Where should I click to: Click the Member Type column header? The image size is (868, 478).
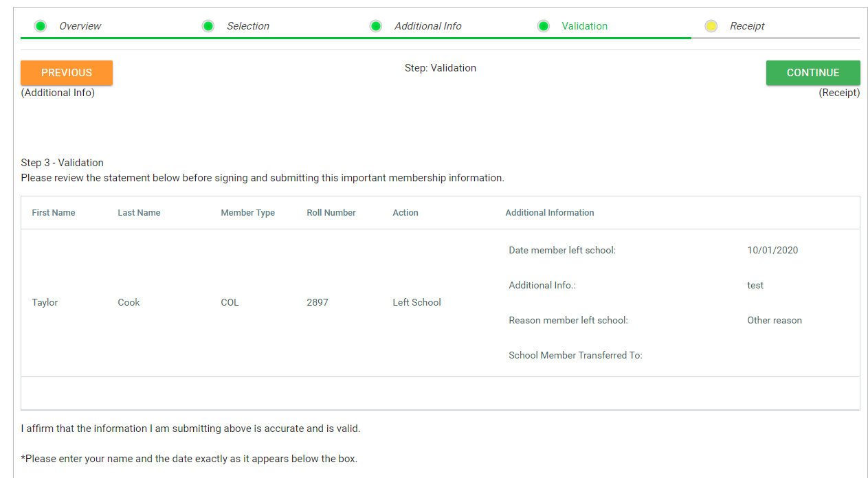pos(247,213)
